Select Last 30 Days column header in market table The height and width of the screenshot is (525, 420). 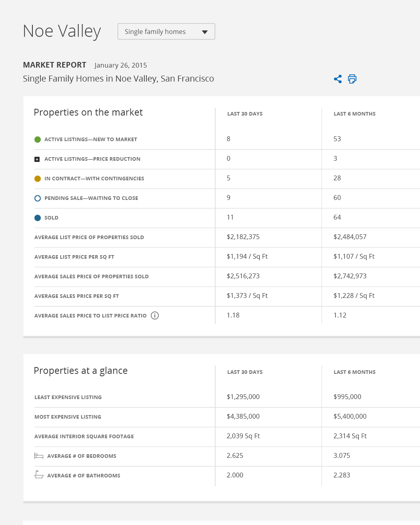click(245, 114)
